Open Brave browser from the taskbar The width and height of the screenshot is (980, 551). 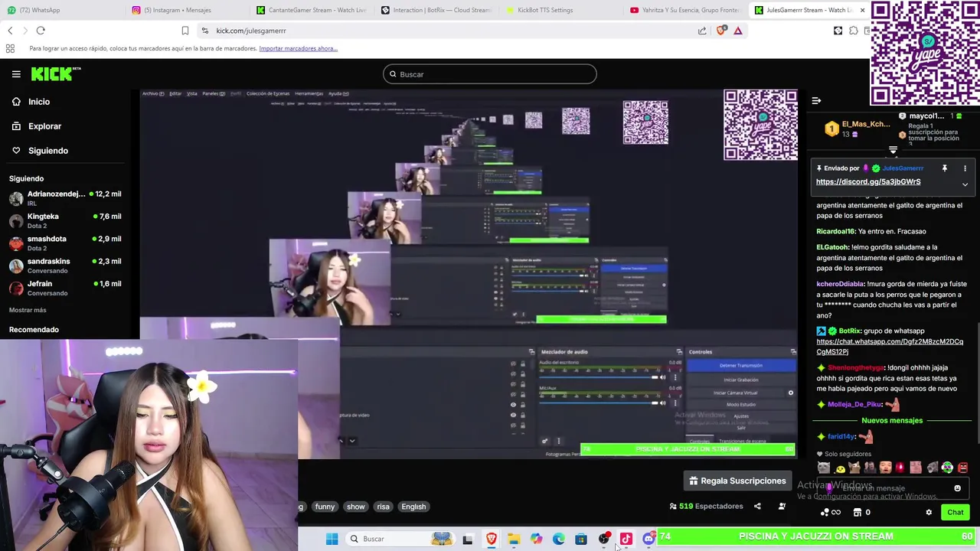(x=491, y=539)
